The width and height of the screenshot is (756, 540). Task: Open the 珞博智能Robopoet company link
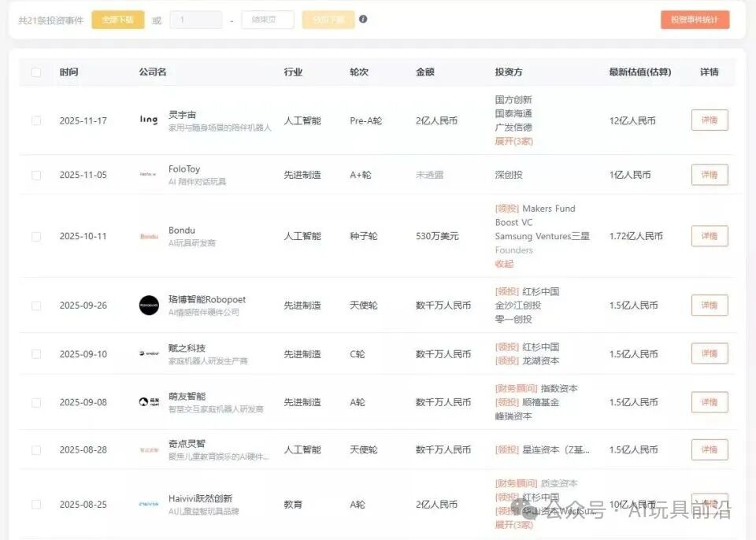point(207,299)
